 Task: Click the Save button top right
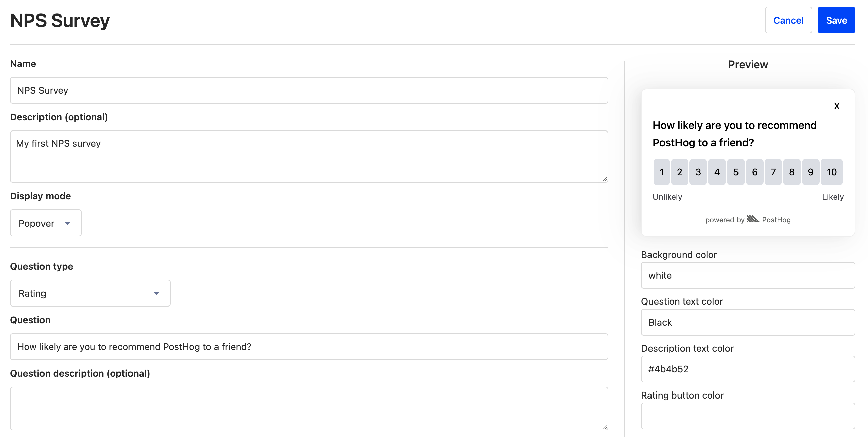point(837,21)
